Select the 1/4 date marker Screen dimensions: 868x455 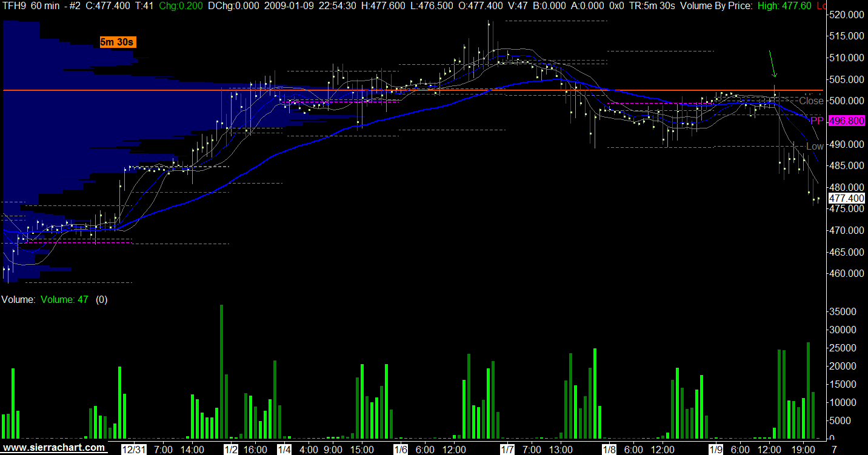284,450
